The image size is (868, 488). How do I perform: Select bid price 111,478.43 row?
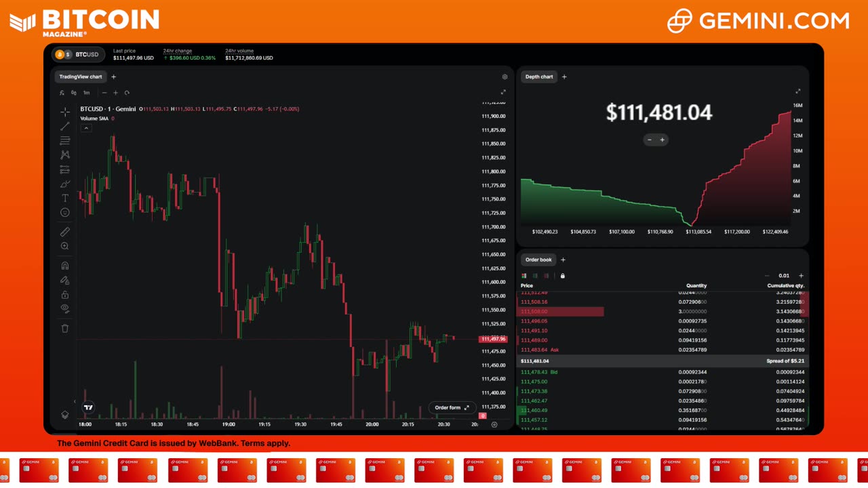coord(663,372)
